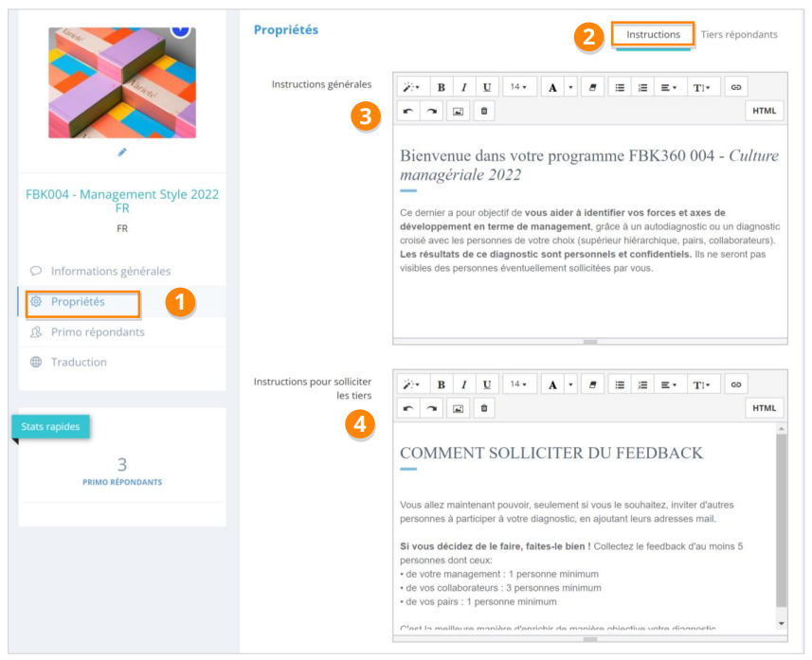This screenshot has height=660, width=812.
Task: Click Bold in Instructions générales editor
Action: [x=442, y=87]
